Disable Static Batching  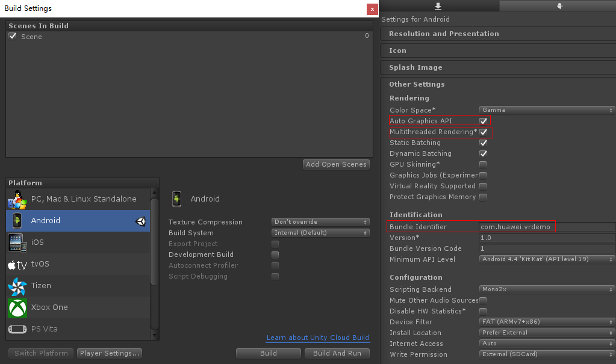(483, 143)
